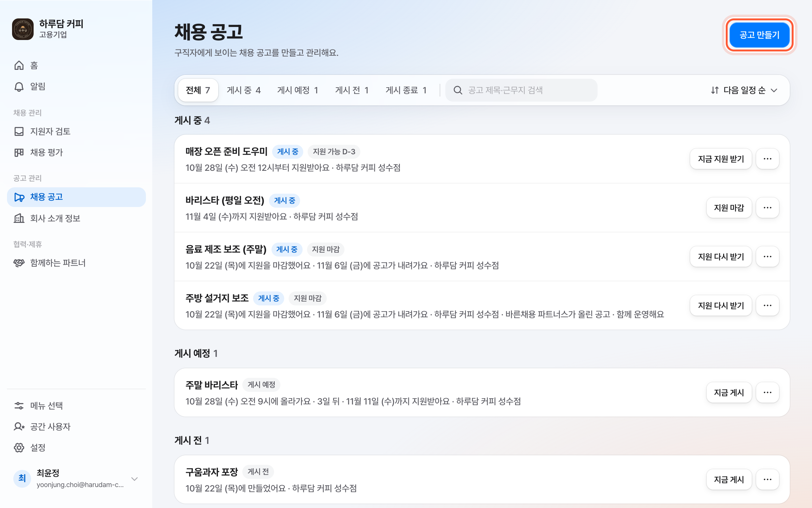812x508 pixels.
Task: Click 지금 게시 for 주말 바리스타
Action: pos(729,392)
